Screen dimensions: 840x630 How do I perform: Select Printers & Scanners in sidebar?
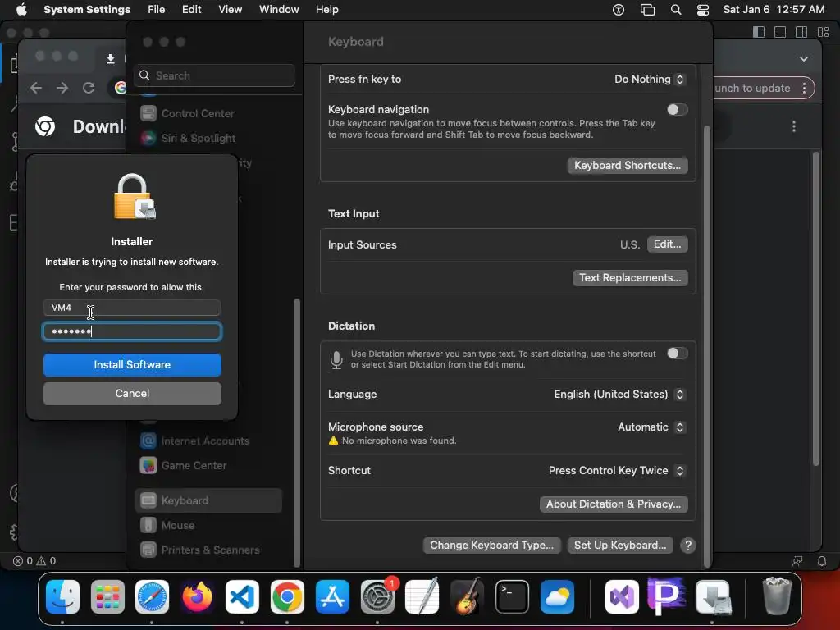click(208, 550)
